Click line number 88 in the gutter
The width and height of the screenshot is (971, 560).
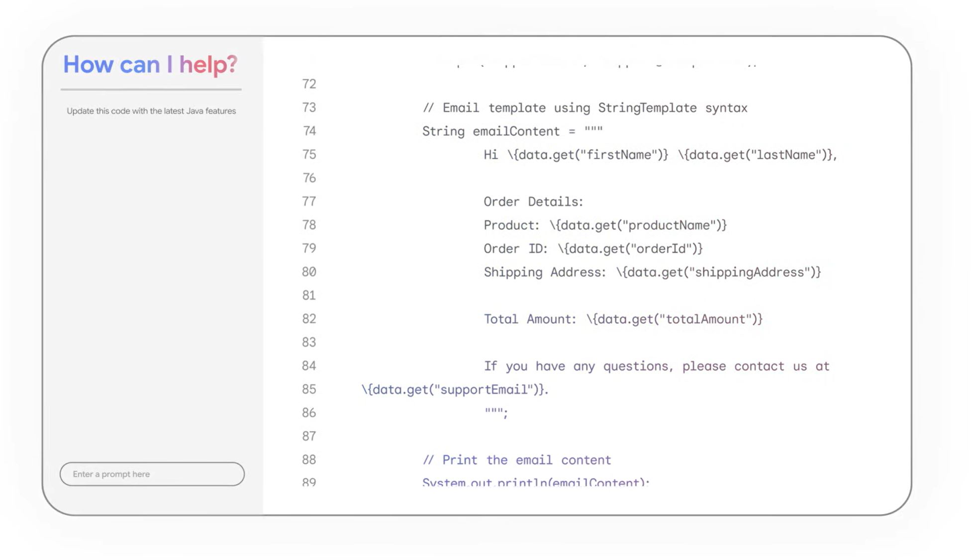coord(309,460)
